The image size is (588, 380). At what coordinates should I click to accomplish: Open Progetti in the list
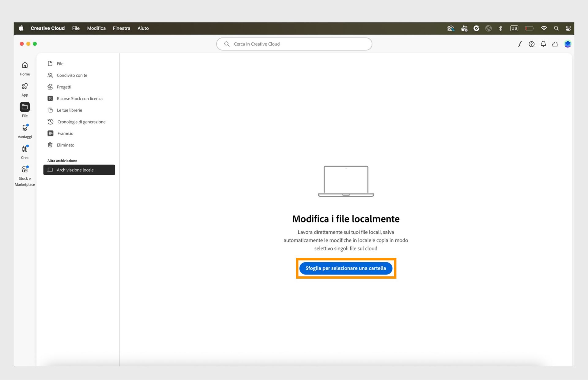pyautogui.click(x=79, y=87)
